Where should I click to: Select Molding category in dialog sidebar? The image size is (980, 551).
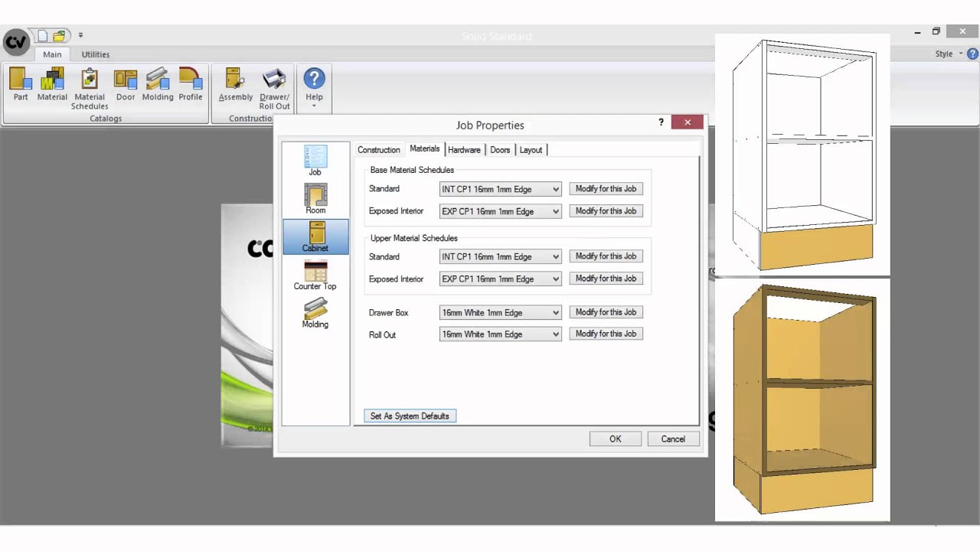tap(315, 313)
